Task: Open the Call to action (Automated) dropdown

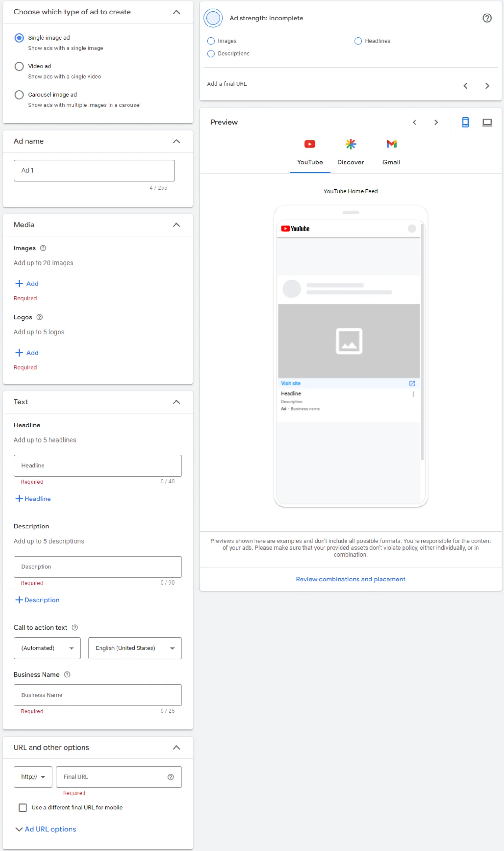Action: (47, 648)
